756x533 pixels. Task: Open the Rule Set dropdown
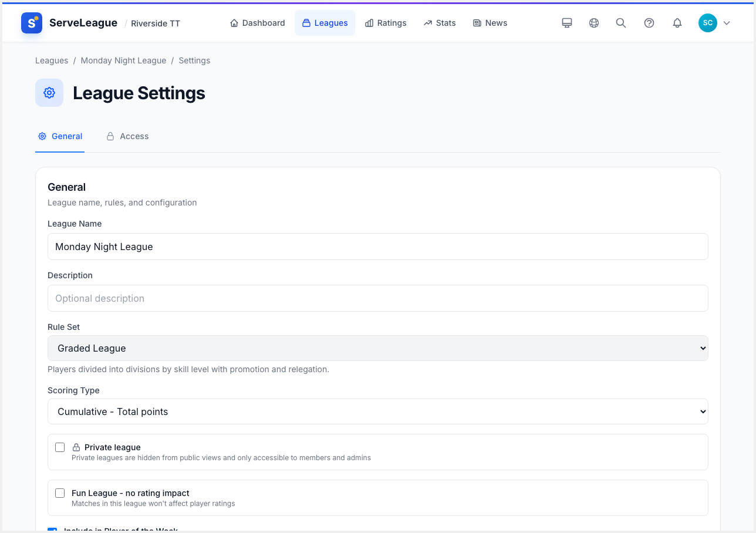(378, 348)
